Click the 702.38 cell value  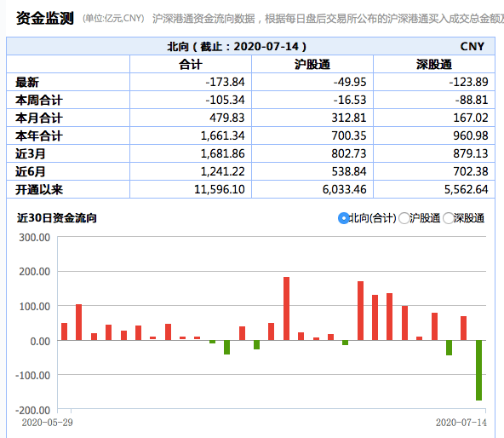[x=471, y=171]
